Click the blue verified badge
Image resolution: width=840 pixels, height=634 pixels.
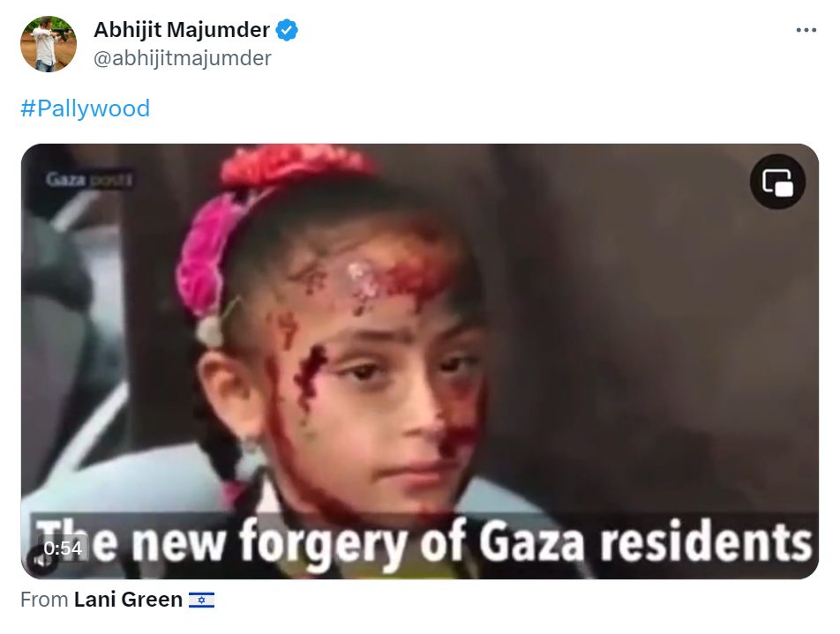pyautogui.click(x=287, y=30)
